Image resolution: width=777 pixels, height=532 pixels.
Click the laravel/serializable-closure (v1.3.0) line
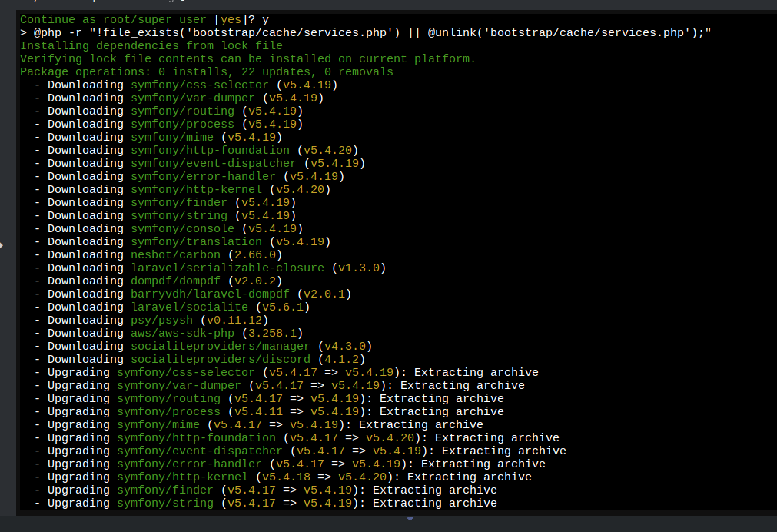[x=210, y=268]
